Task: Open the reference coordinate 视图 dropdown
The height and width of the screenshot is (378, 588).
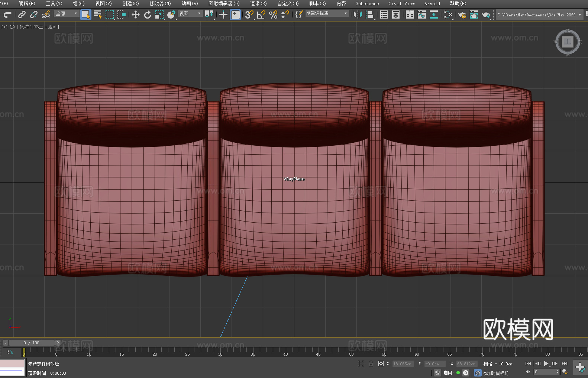Action: (x=190, y=13)
